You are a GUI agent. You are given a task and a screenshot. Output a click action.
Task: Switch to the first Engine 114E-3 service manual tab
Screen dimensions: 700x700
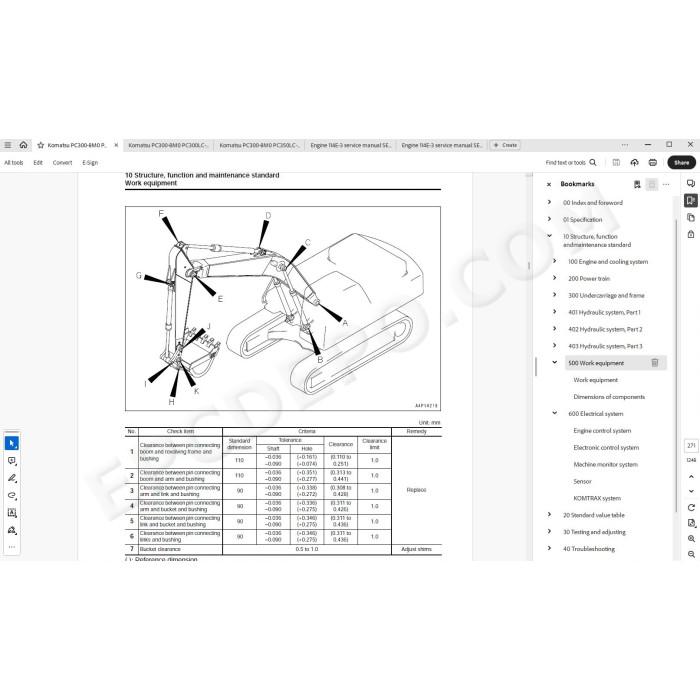350,145
